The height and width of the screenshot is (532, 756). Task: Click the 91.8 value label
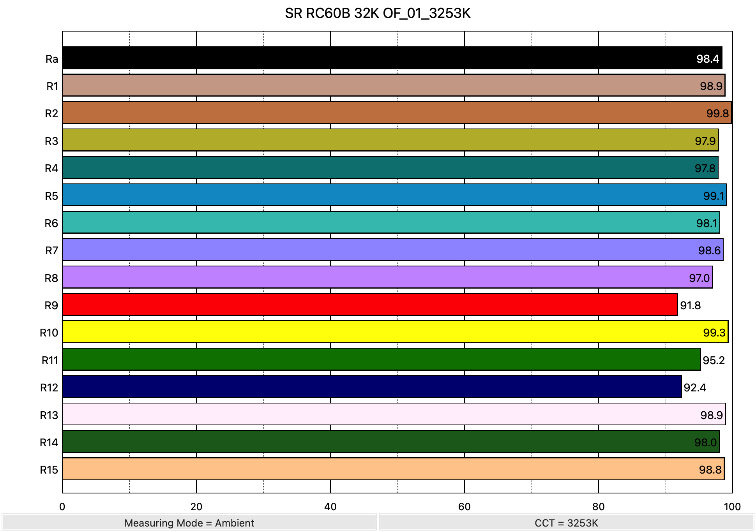(x=690, y=305)
